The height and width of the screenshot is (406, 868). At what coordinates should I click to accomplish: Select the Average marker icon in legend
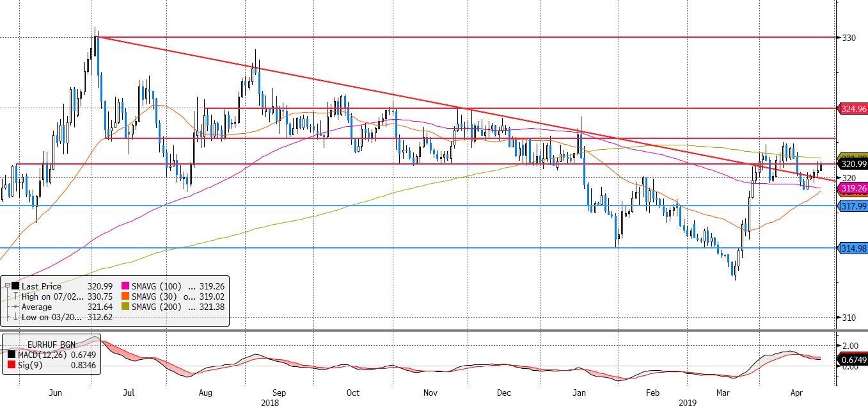[16, 307]
